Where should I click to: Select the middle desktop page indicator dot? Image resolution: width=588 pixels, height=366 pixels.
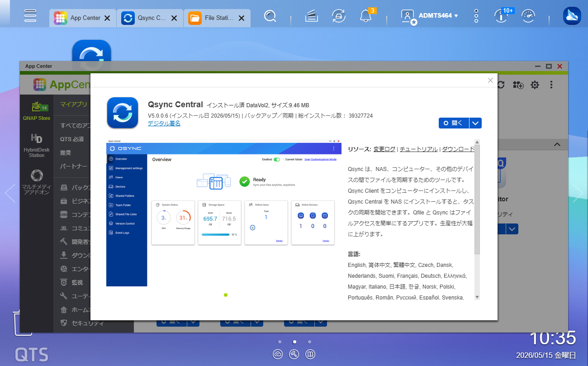pos(294,342)
